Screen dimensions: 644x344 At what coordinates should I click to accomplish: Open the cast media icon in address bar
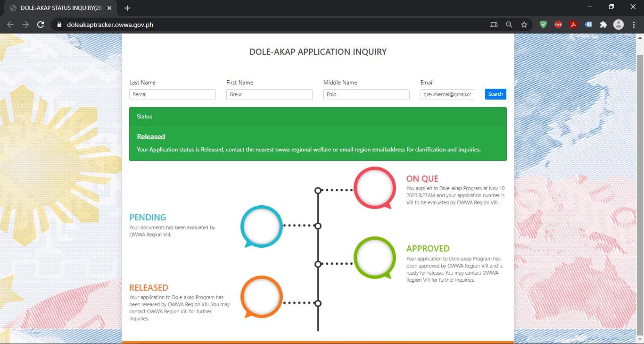tap(494, 25)
